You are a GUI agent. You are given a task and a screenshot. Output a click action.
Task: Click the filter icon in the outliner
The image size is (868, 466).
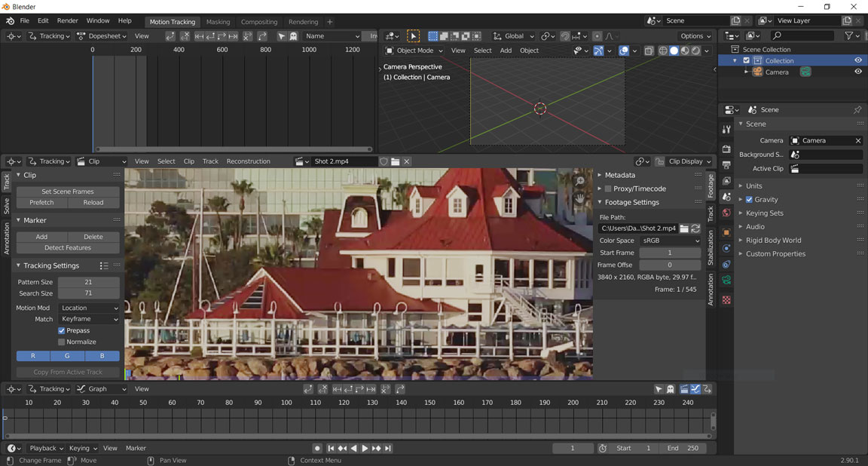tap(849, 36)
